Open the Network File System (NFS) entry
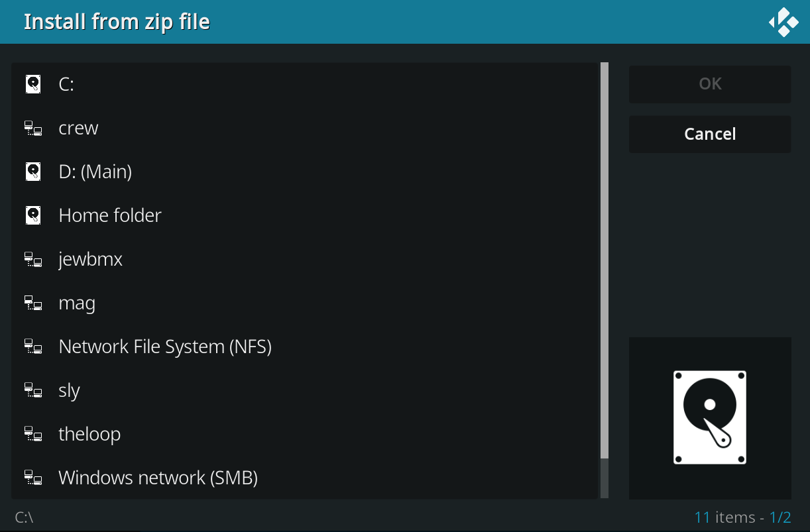This screenshot has height=532, width=810. pos(165,346)
